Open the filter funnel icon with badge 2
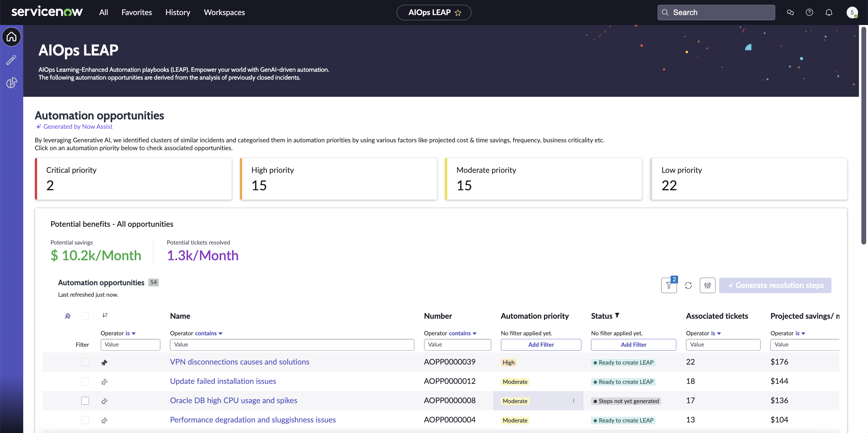This screenshot has width=868, height=433. pos(669,285)
